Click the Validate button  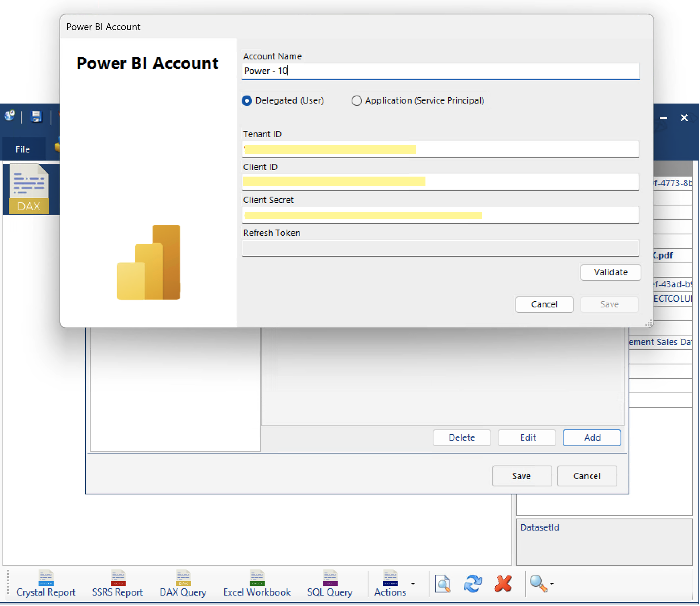[610, 272]
